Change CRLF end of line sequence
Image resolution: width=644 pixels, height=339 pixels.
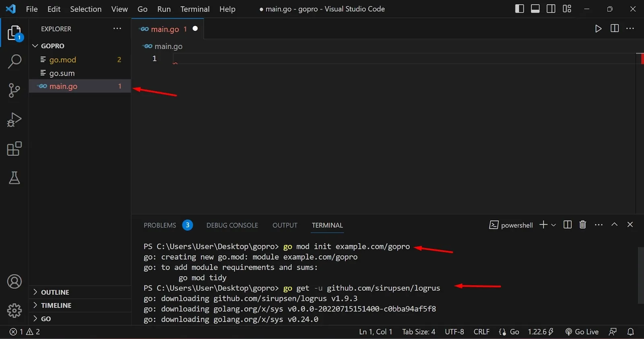(481, 332)
